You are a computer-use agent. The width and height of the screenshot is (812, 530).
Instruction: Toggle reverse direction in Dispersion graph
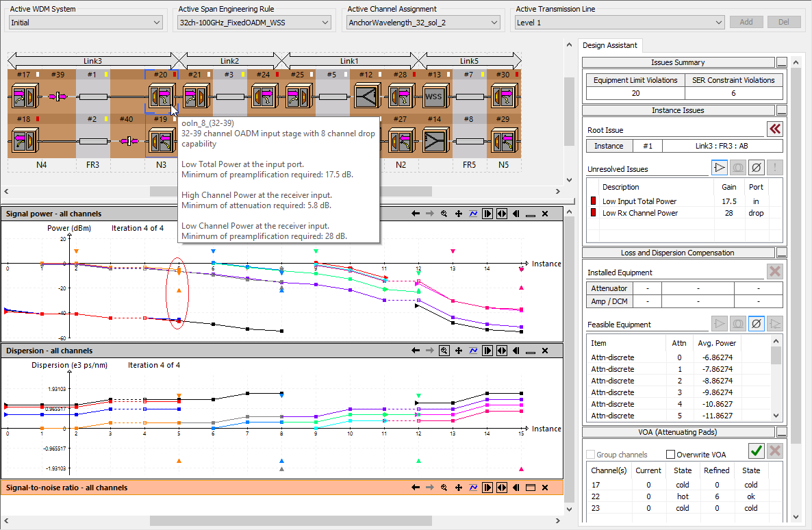point(516,351)
